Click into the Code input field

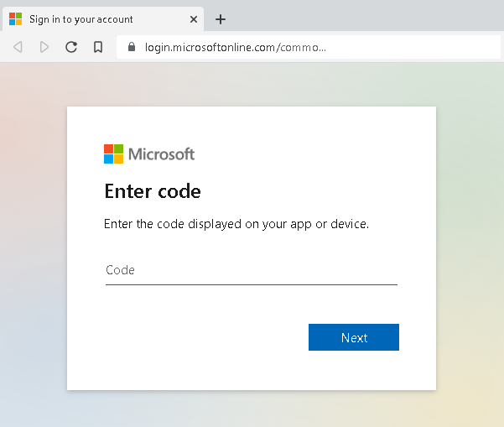coord(252,270)
